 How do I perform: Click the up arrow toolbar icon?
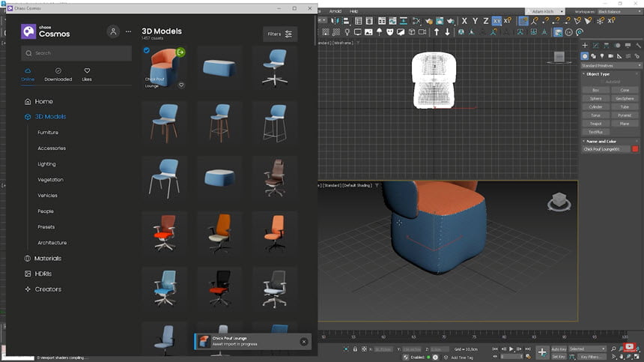click(x=436, y=32)
